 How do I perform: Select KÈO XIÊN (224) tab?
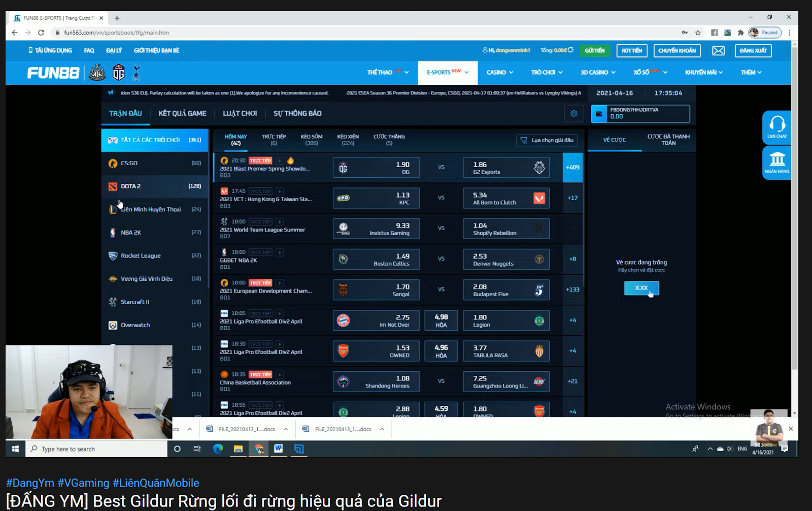[x=348, y=140]
